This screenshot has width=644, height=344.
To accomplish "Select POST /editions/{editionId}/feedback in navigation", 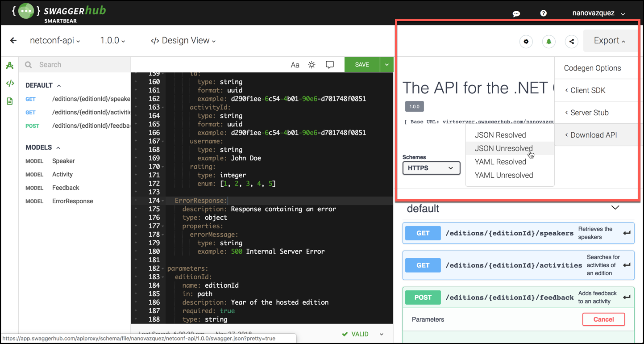I will (x=78, y=126).
